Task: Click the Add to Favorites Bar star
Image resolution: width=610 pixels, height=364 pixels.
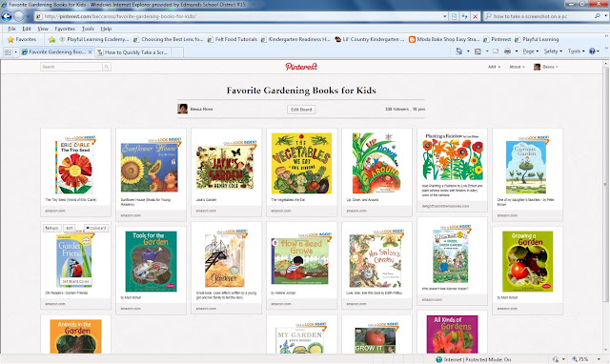Action: click(51, 39)
